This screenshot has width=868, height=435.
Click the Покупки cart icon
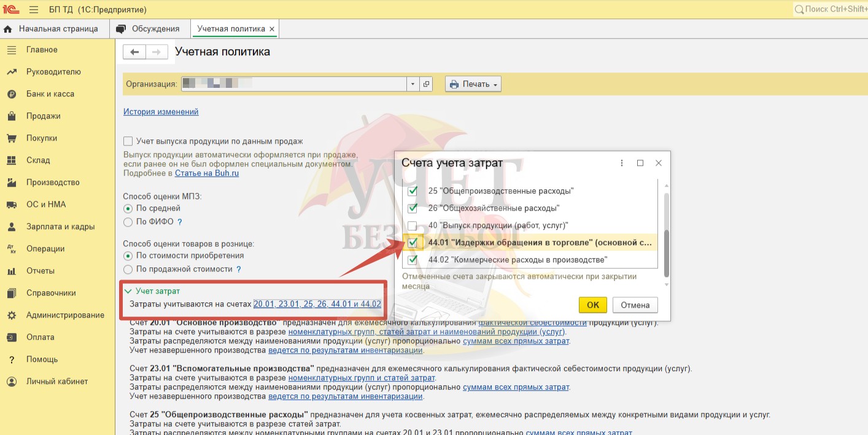point(11,138)
